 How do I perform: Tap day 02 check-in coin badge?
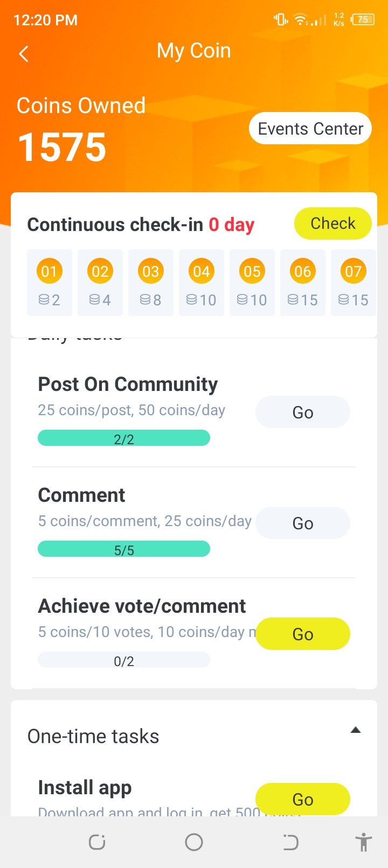coord(100,271)
